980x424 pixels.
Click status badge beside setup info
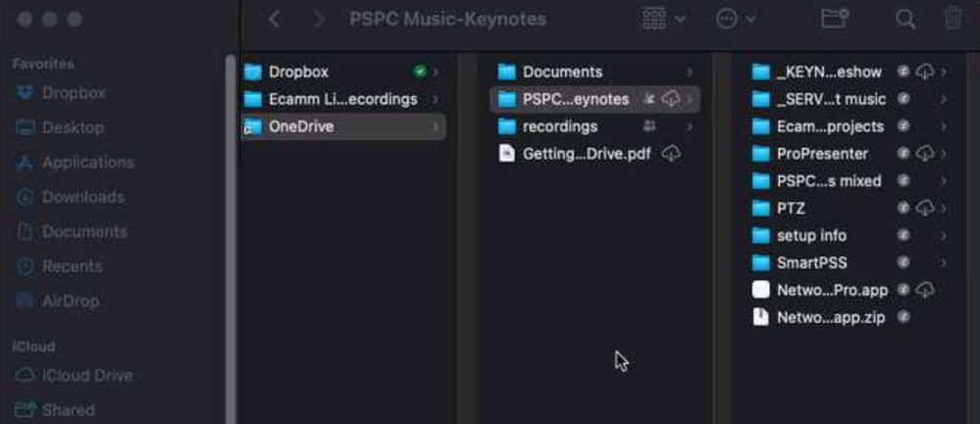[903, 236]
